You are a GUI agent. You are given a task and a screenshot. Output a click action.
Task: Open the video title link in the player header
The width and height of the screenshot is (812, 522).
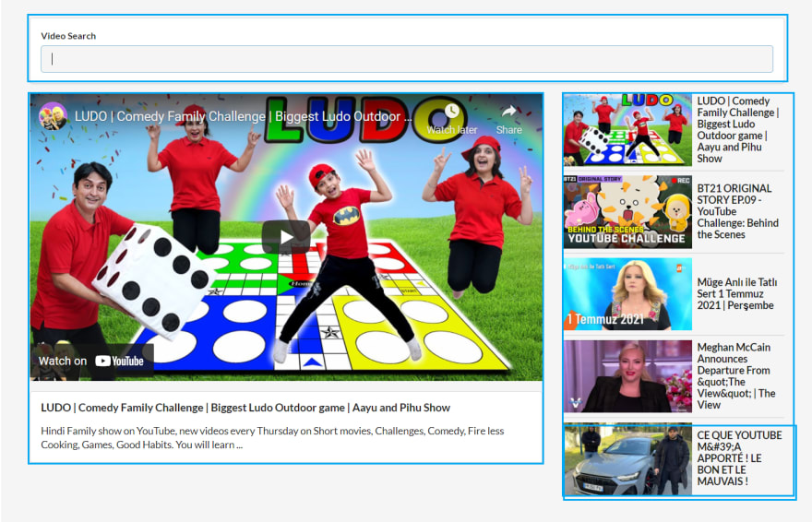point(244,116)
